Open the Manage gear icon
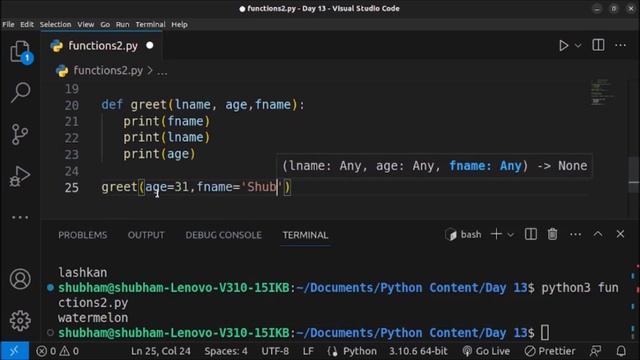This screenshot has width=640, height=360. 20,321
